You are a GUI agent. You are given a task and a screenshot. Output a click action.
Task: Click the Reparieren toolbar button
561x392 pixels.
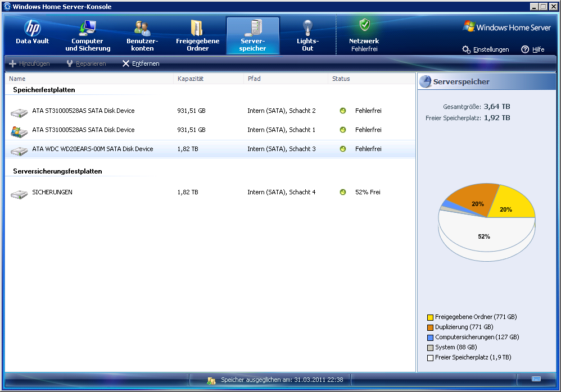(86, 63)
